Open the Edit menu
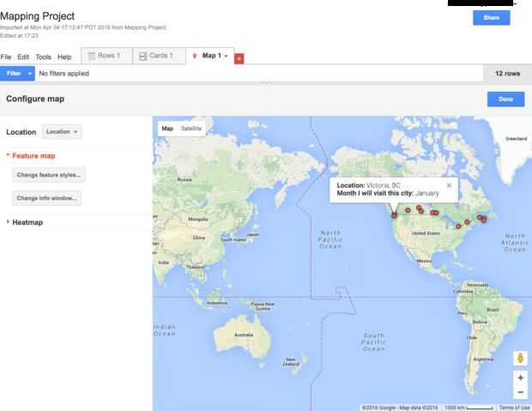The width and height of the screenshot is (532, 411). (23, 57)
